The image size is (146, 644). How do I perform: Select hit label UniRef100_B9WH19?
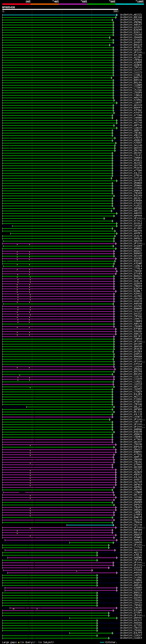click(131, 191)
